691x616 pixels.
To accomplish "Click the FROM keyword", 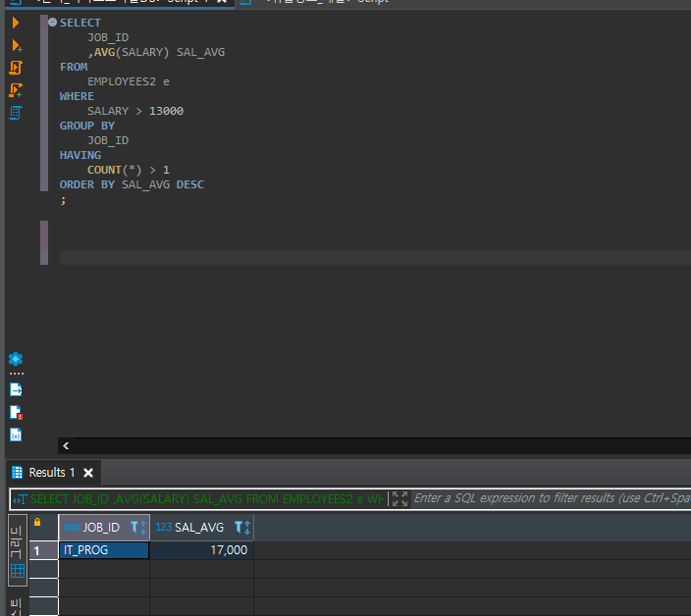I will pos(74,67).
